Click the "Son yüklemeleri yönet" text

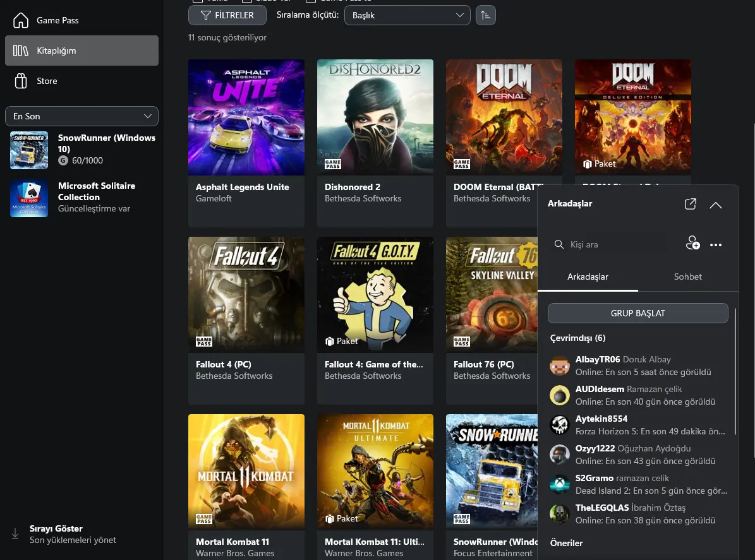pos(73,540)
